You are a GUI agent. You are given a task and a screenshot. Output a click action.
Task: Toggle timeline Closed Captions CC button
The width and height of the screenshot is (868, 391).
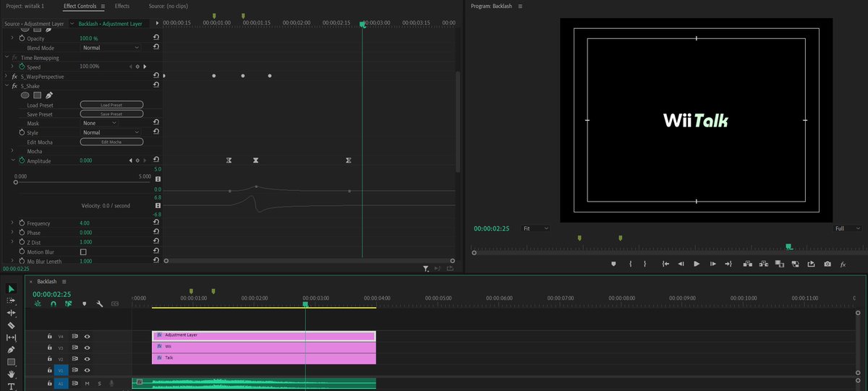pos(114,304)
